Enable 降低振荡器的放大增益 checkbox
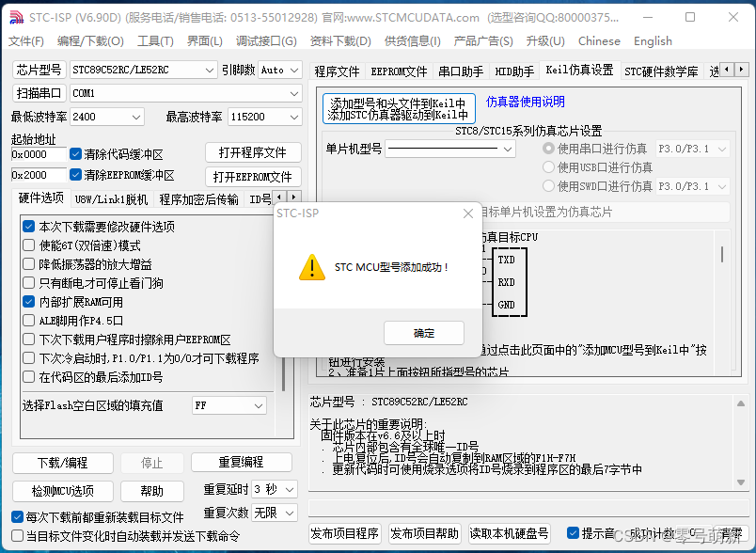The width and height of the screenshot is (756, 553). (29, 264)
